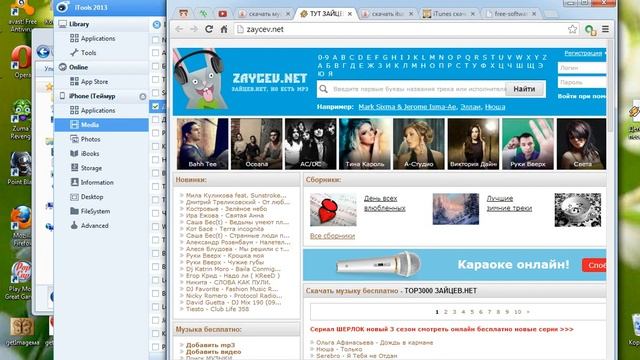Screen dimensions: 640x360
Task: Open the Сериал ШЕРЛОК promo link
Action: click(442, 329)
